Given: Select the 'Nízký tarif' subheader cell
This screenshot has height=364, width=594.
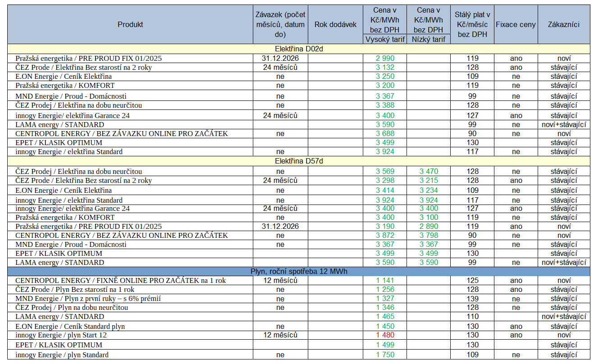Looking at the screenshot, I should pyautogui.click(x=429, y=39).
